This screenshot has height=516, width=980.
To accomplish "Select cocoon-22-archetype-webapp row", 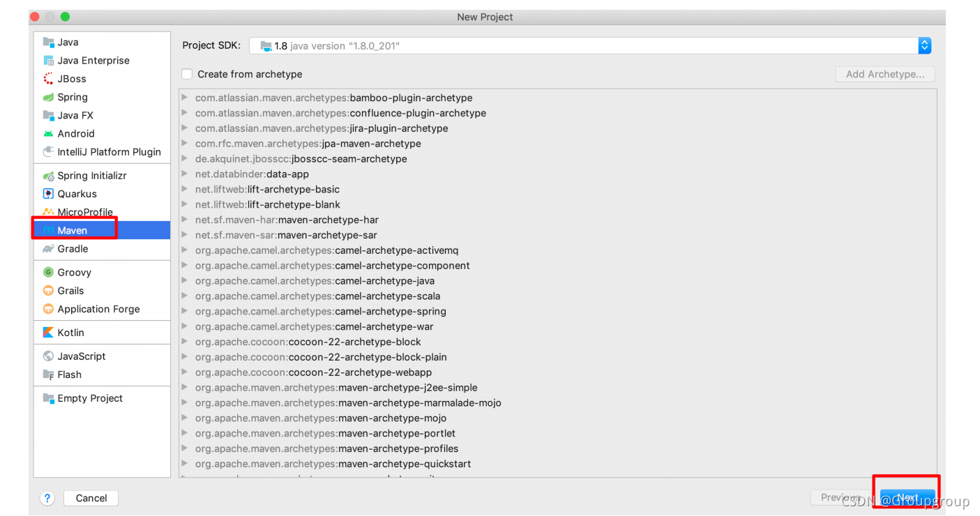I will [557, 372].
